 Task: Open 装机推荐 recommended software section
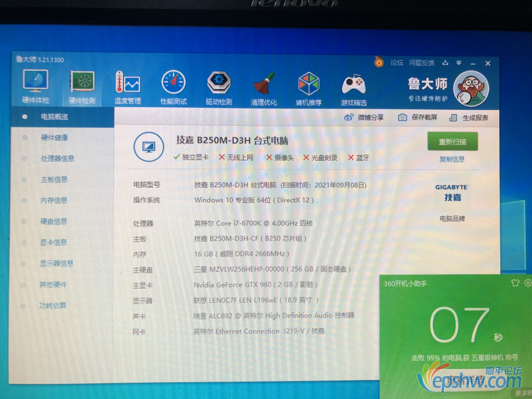[309, 88]
